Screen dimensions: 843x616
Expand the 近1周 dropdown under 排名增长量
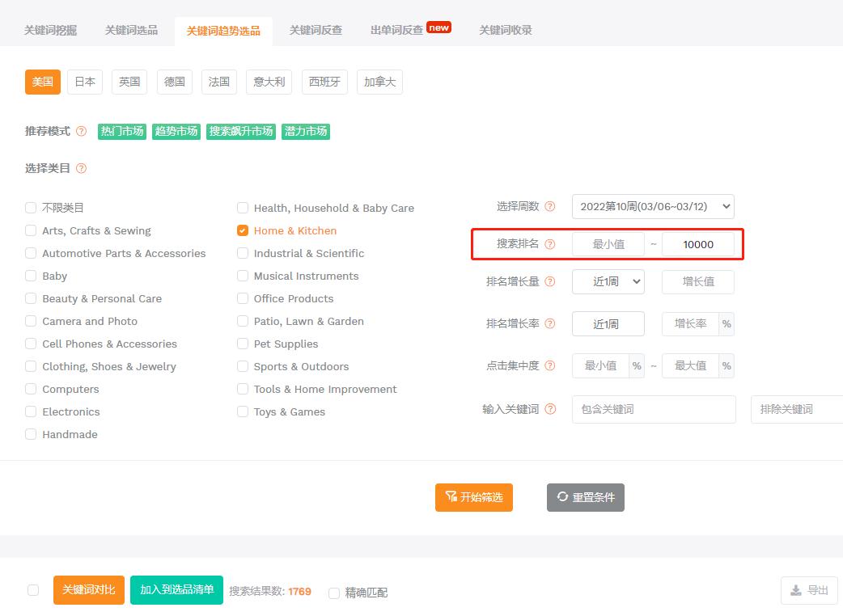click(x=608, y=281)
